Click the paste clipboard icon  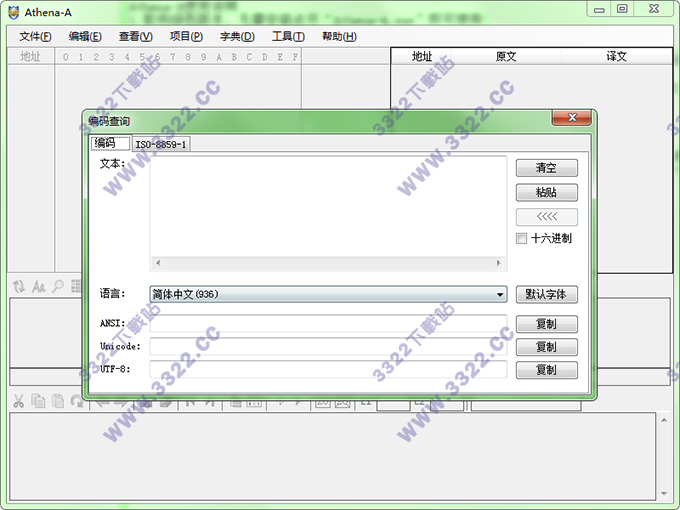[58, 401]
